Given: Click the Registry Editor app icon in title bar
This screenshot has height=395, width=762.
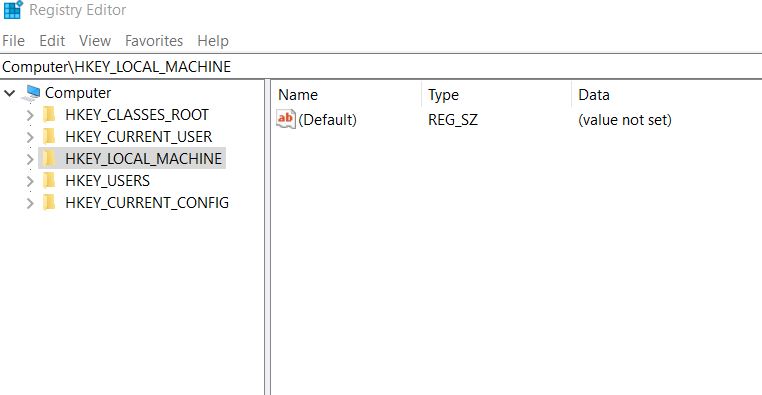Looking at the screenshot, I should coord(13,10).
